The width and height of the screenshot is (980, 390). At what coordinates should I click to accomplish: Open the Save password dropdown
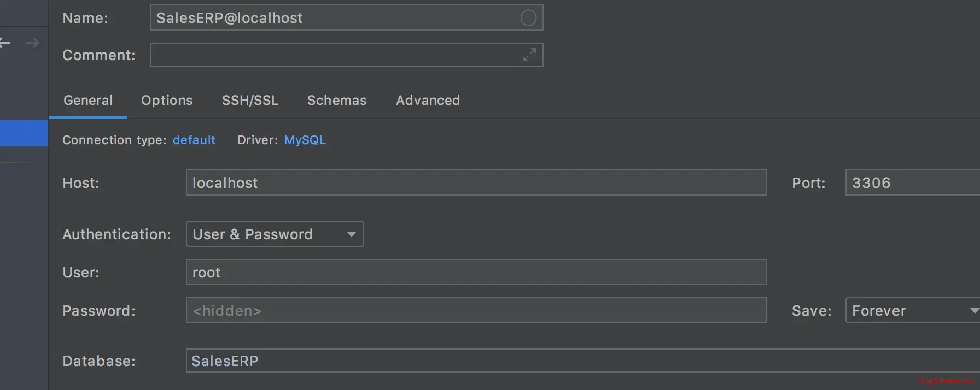tap(912, 311)
